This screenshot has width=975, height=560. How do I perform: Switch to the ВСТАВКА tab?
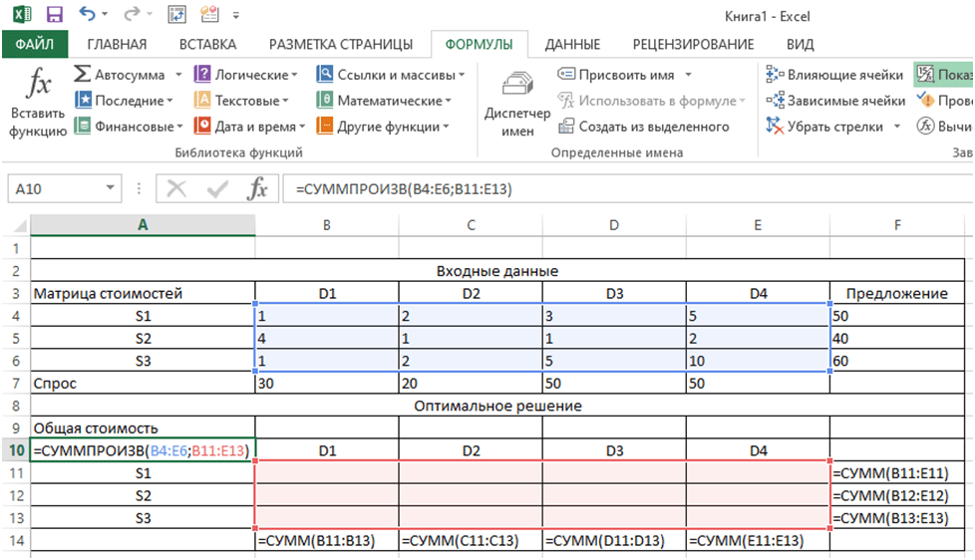(207, 44)
